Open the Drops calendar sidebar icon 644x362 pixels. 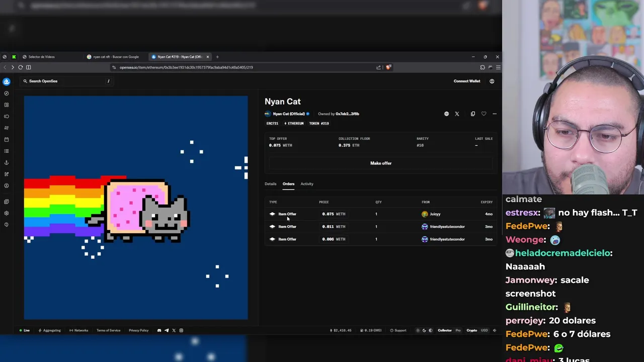click(x=7, y=140)
